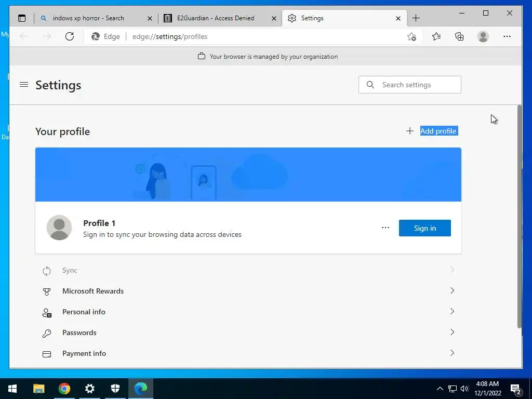Open the Personal info settings entry
Image resolution: width=532 pixels, height=399 pixels.
248,312
